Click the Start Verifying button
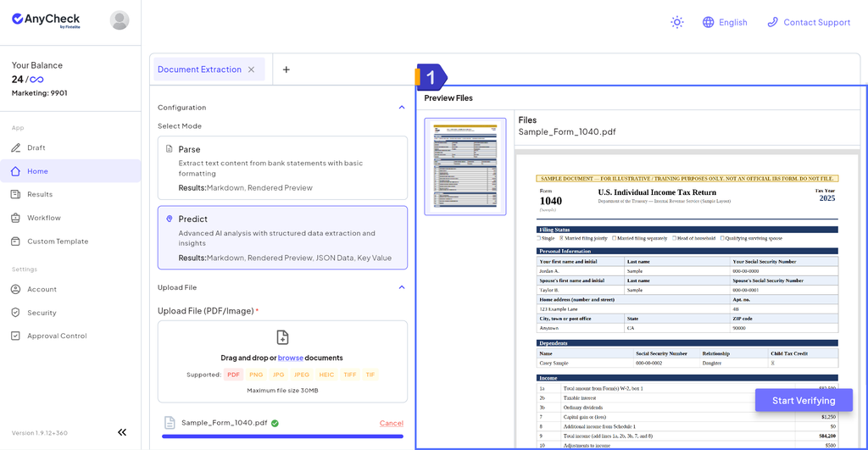The width and height of the screenshot is (868, 450). (x=804, y=400)
